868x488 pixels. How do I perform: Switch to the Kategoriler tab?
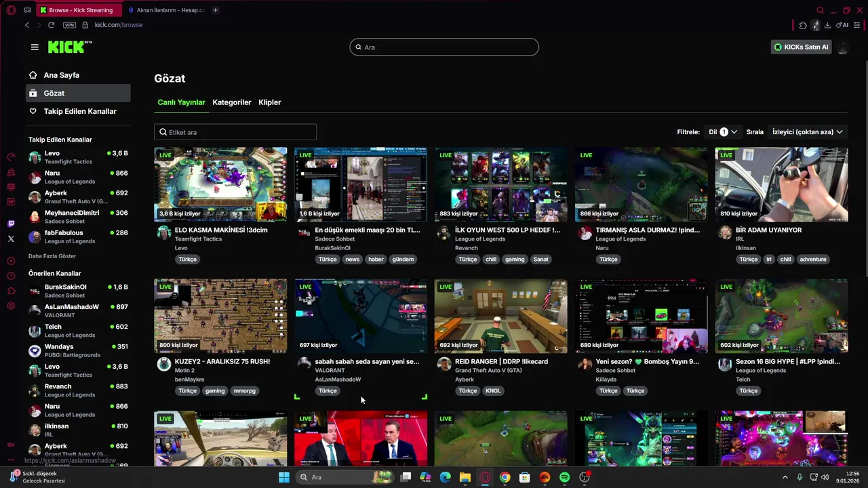232,102
